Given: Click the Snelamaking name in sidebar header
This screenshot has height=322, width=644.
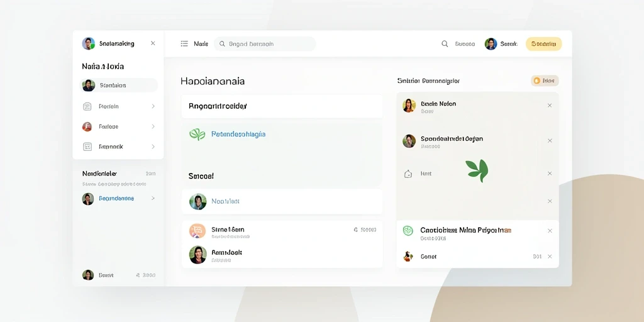Looking at the screenshot, I should [116, 43].
